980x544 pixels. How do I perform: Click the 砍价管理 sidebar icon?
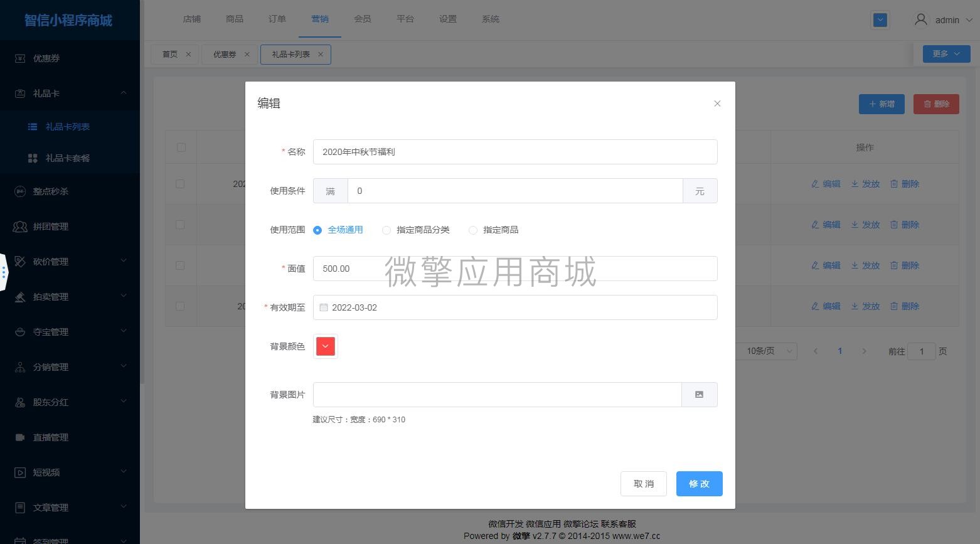[20, 262]
